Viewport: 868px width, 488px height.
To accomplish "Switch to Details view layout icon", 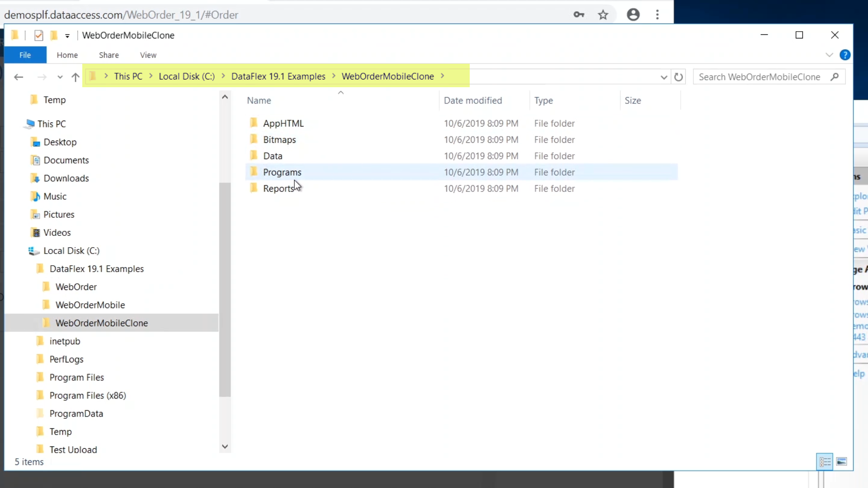I will (x=825, y=462).
